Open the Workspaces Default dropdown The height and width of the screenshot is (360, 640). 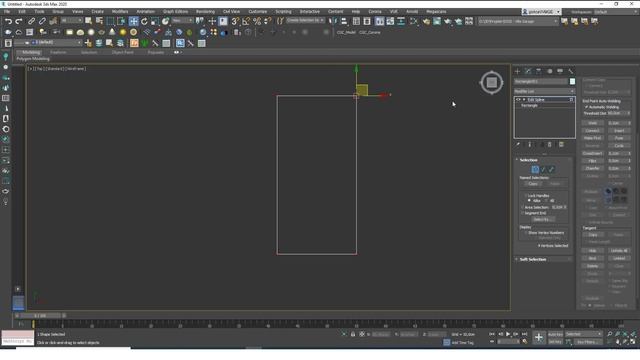coord(616,12)
